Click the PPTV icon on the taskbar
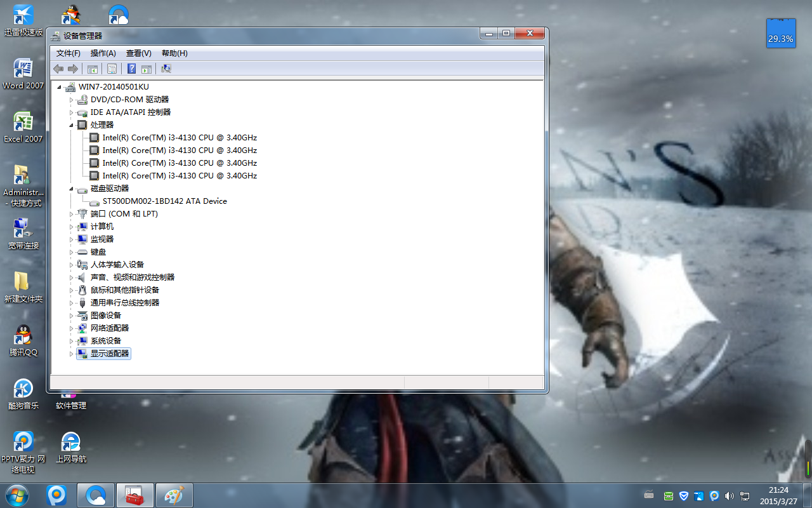Screen dimensions: 812x508 point(57,495)
